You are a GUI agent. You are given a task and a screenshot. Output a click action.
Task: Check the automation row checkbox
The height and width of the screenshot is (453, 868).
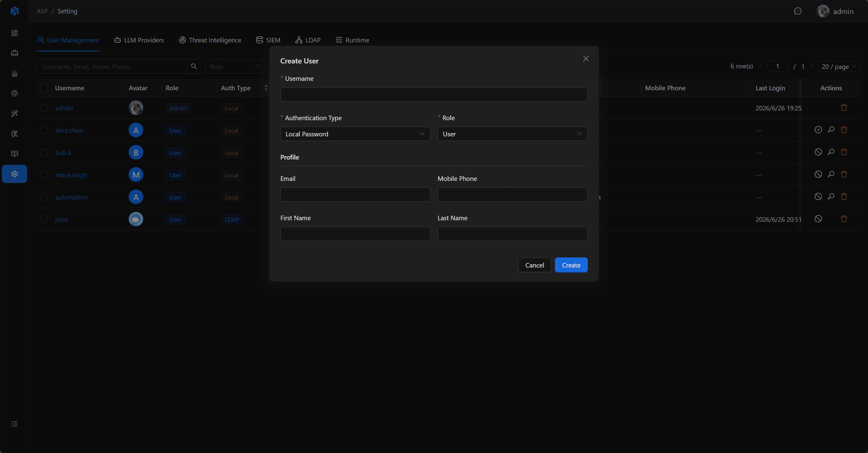(x=44, y=196)
